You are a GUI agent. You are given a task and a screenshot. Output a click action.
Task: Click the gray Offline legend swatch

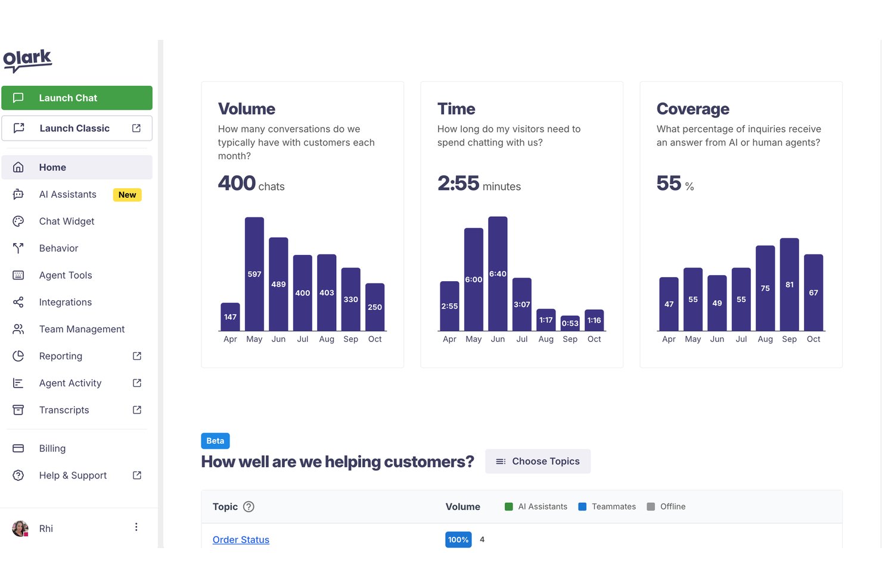pos(651,506)
